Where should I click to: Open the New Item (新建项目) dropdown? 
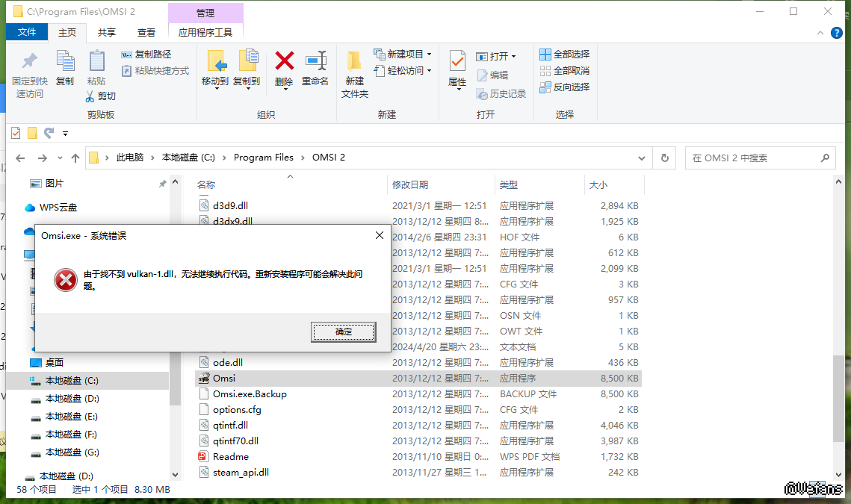(403, 55)
